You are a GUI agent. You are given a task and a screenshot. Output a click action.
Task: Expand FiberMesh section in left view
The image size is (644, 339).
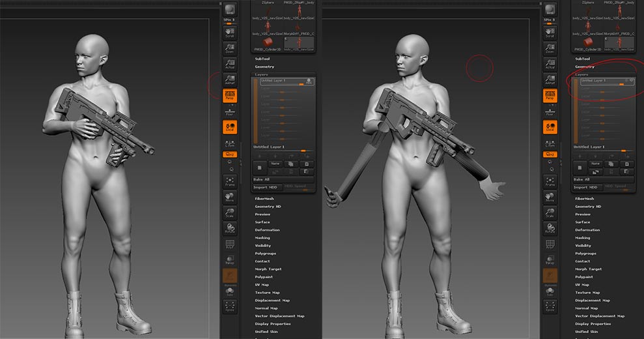coord(264,199)
